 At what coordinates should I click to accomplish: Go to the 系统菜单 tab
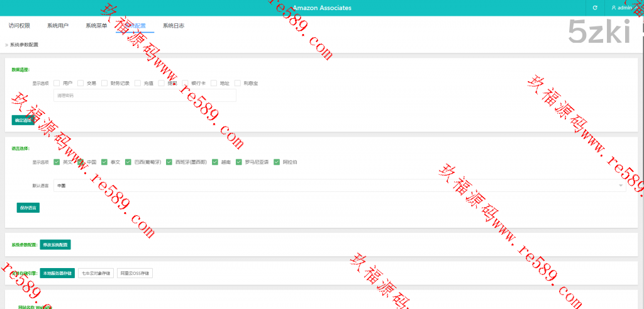click(x=96, y=26)
